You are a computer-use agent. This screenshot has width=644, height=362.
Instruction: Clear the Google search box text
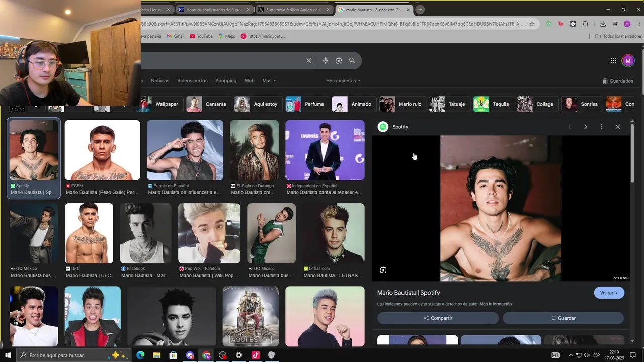[309, 61]
